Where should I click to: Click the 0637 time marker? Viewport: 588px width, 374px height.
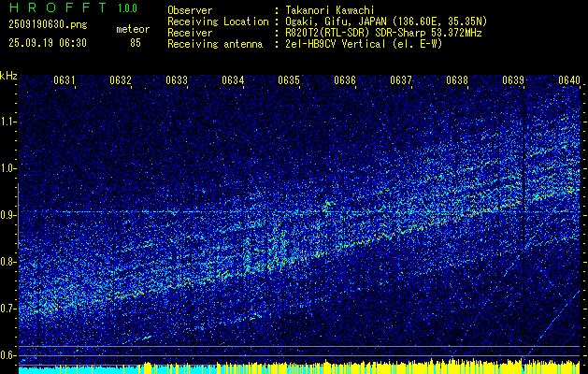click(x=401, y=79)
